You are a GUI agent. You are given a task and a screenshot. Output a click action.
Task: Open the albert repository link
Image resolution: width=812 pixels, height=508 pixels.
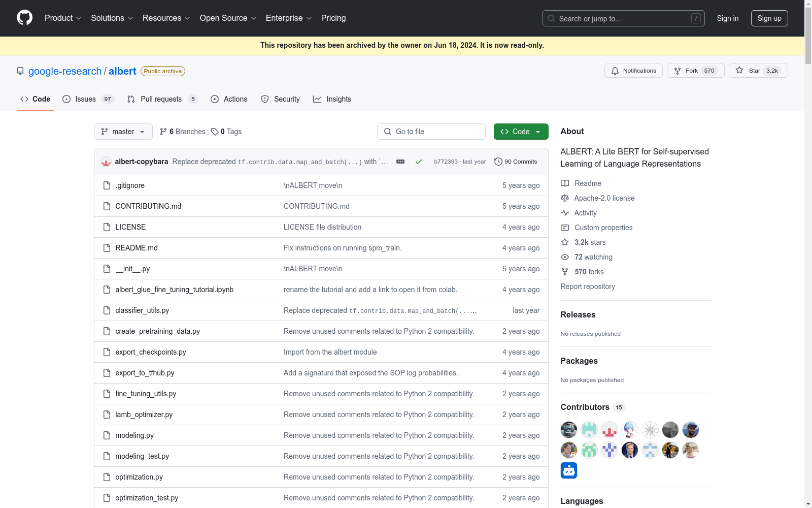pos(122,71)
